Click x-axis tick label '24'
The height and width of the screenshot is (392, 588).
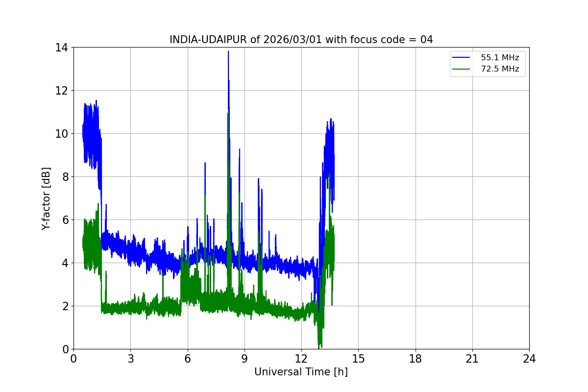pos(529,359)
